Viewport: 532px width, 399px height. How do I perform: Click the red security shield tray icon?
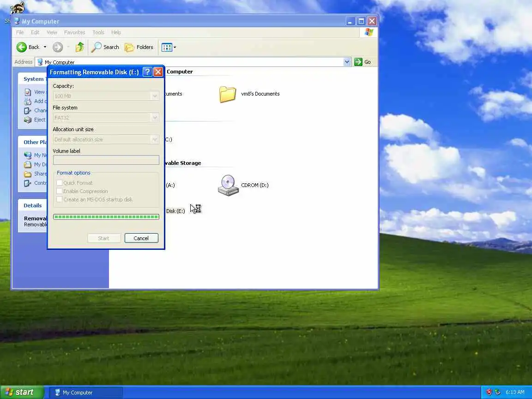click(489, 392)
